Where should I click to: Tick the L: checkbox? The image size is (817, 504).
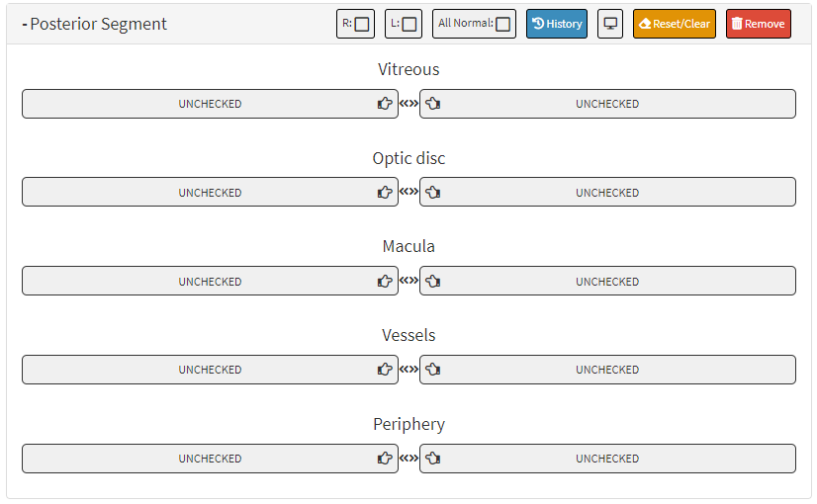[409, 24]
